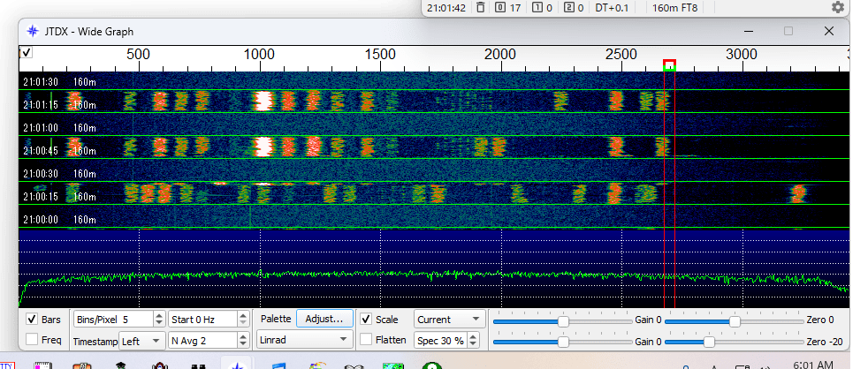The height and width of the screenshot is (369, 868).
Task: Click the Zero 0 slider handle
Action: 735,322
